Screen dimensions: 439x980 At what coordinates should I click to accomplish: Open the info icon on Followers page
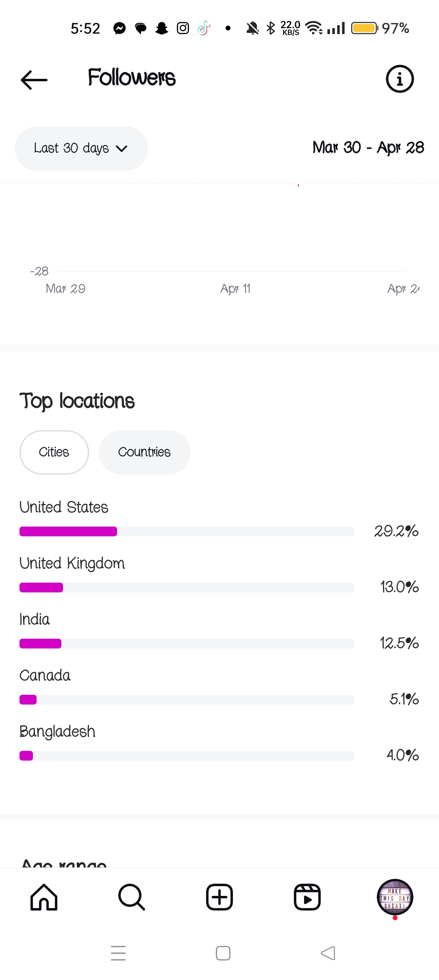point(400,79)
